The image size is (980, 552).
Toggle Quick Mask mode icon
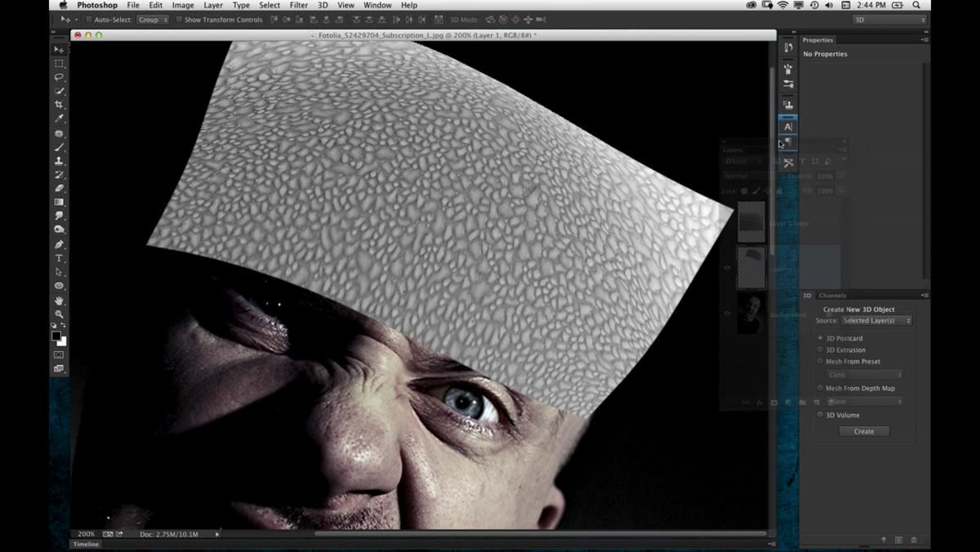(59, 354)
